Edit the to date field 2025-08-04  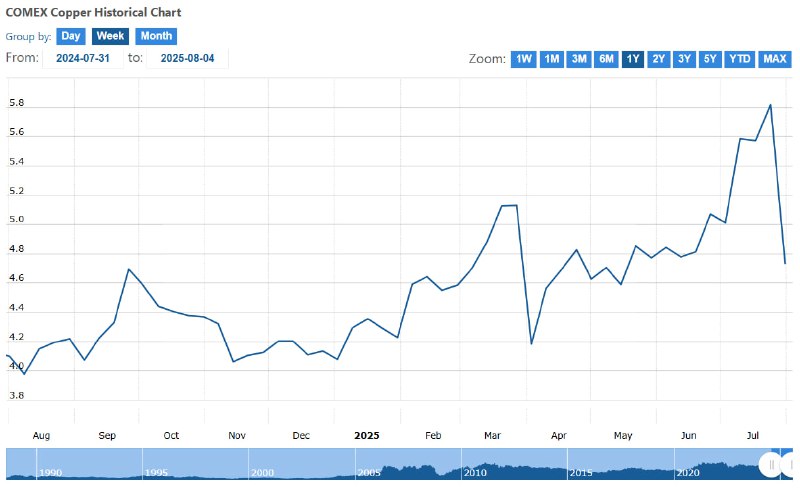click(187, 58)
